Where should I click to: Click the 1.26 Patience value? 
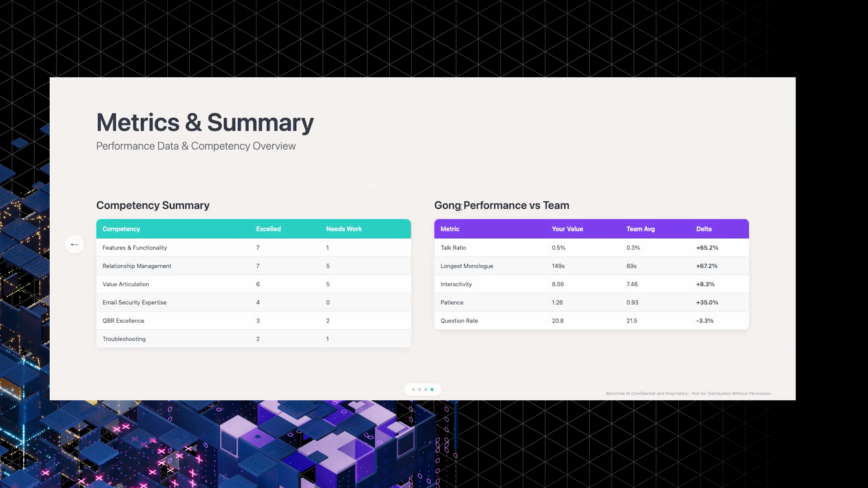(x=557, y=302)
